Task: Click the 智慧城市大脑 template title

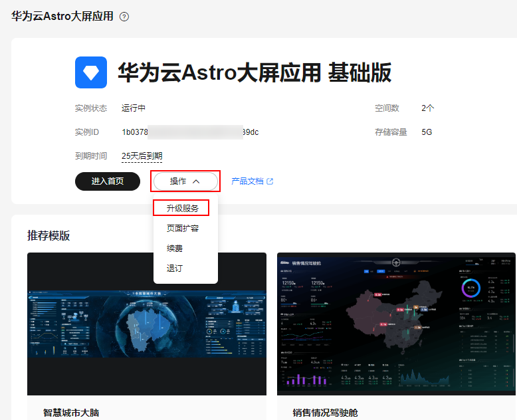Action: 71,413
